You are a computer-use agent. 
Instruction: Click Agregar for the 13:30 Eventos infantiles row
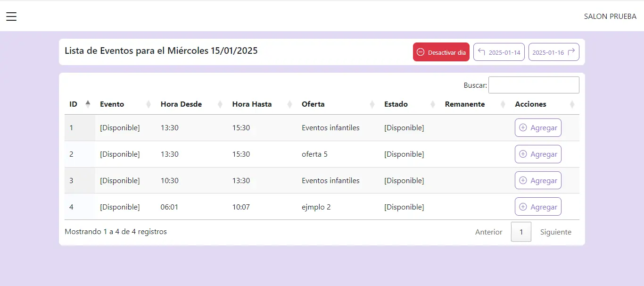pos(538,128)
